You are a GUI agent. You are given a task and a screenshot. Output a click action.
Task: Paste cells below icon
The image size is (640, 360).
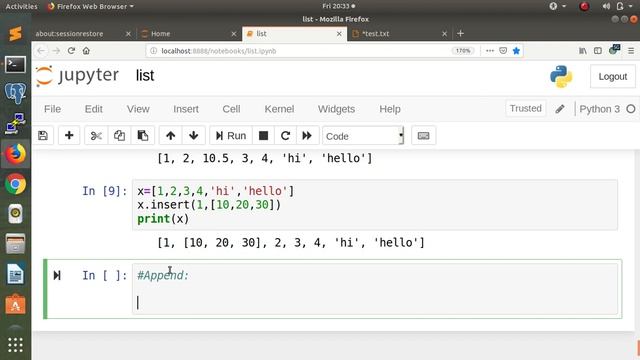(142, 136)
